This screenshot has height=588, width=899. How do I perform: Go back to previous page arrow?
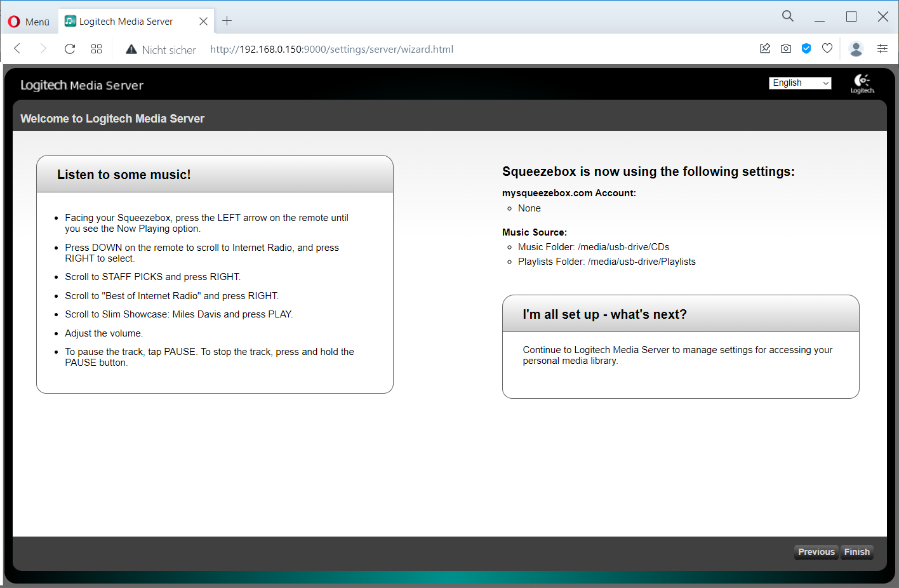(x=17, y=49)
